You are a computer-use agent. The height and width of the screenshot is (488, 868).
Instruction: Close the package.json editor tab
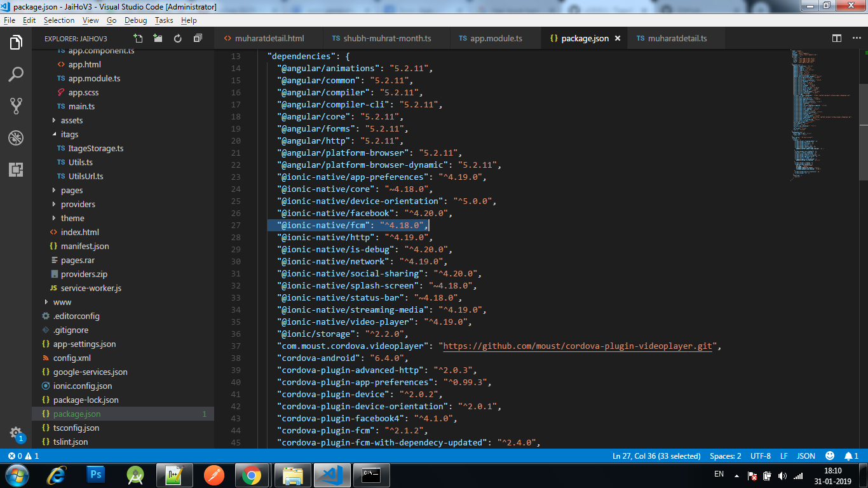[x=616, y=39]
